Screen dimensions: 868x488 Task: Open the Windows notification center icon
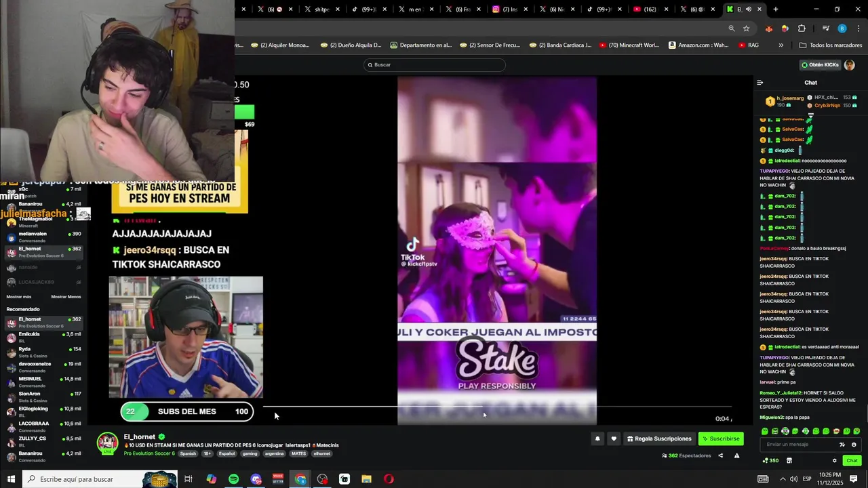[x=854, y=479]
